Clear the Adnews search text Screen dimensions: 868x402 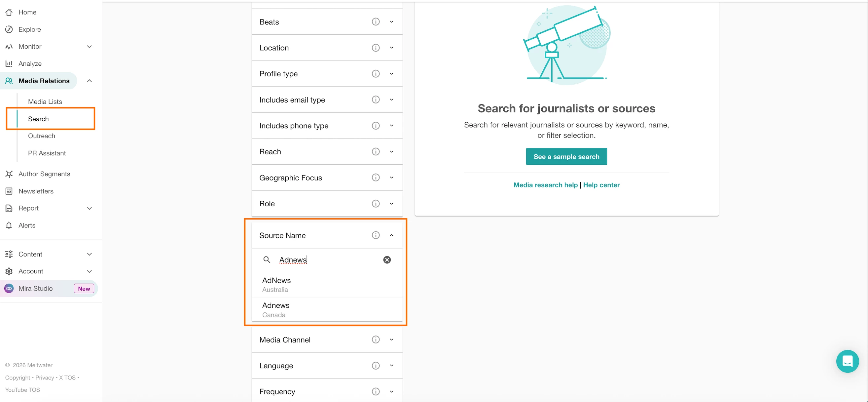click(387, 260)
